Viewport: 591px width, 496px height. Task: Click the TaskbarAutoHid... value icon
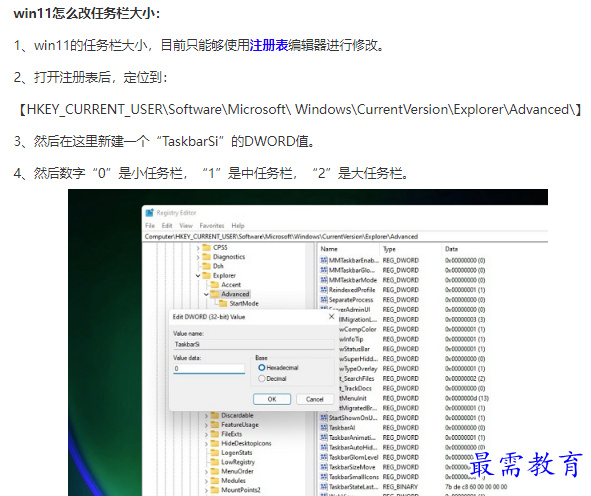(324, 447)
